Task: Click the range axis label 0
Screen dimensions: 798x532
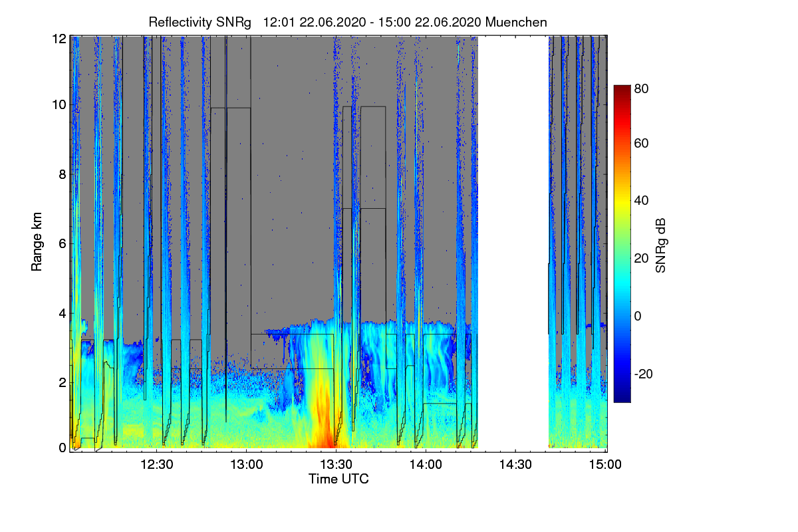Action: [x=62, y=448]
